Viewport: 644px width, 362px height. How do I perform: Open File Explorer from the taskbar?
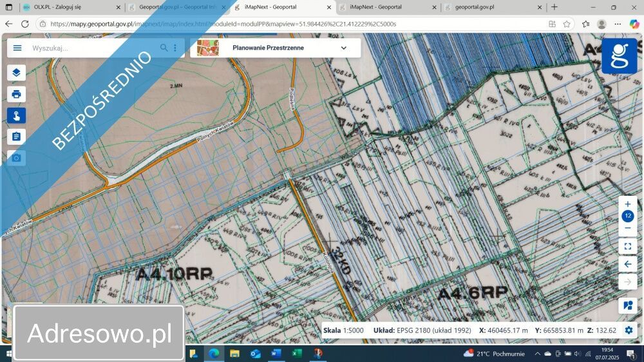tap(234, 354)
